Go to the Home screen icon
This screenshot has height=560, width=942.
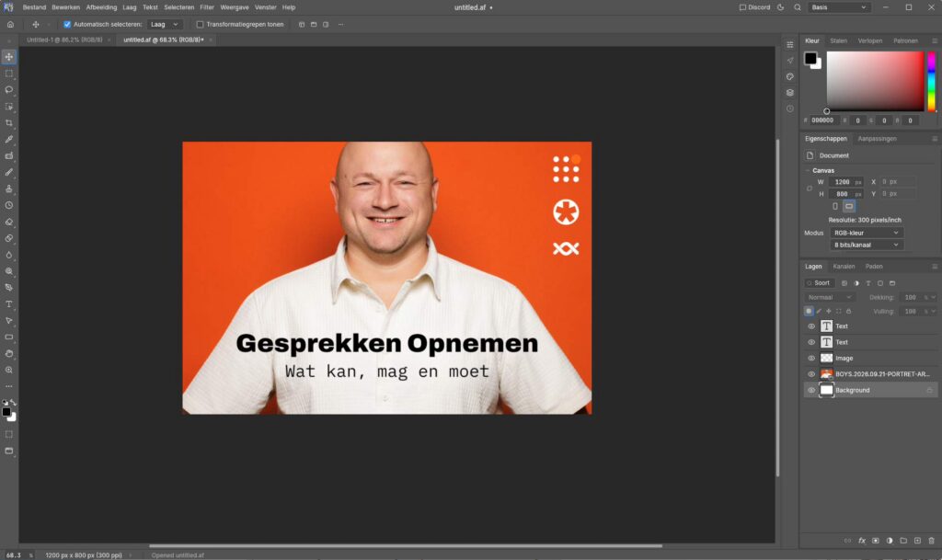coord(10,25)
